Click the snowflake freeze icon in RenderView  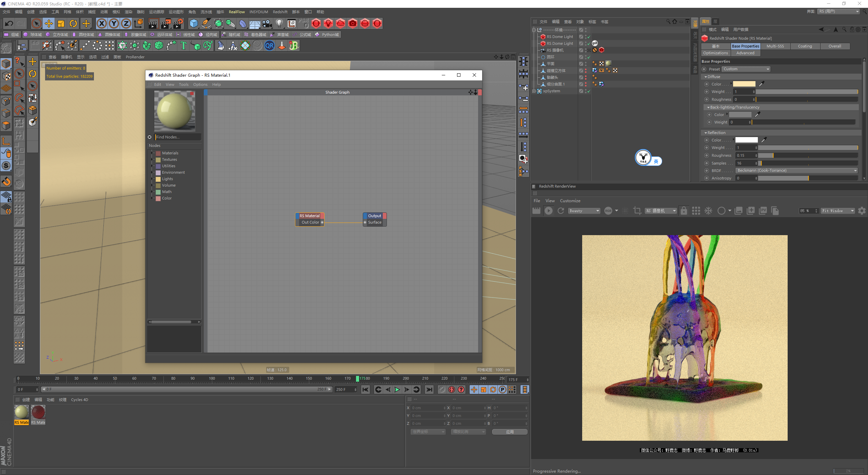point(708,211)
